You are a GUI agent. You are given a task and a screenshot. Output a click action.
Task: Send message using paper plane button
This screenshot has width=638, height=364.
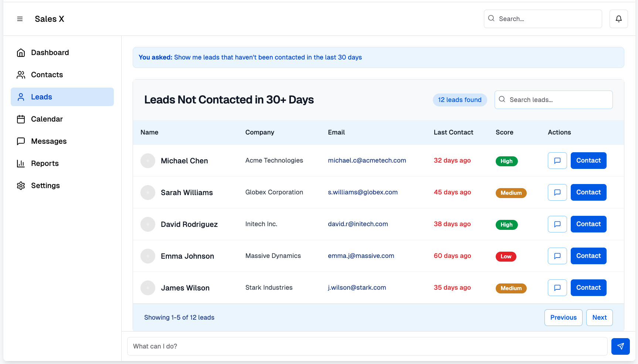(620, 346)
